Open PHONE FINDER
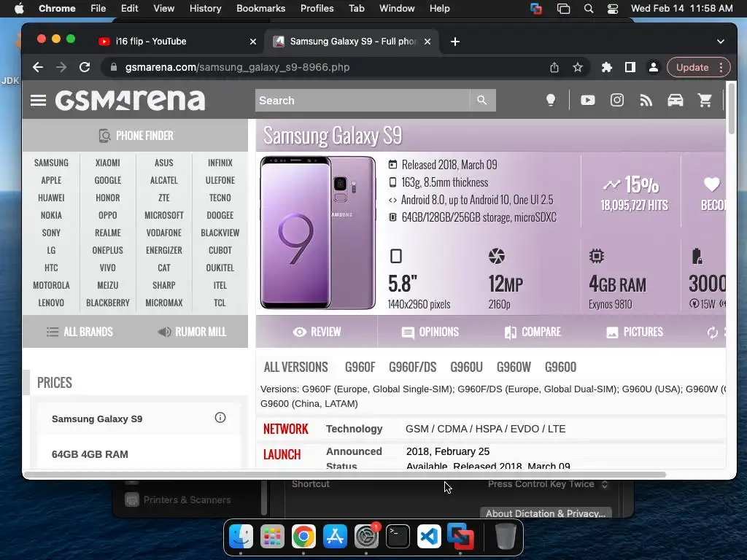The image size is (747, 560). click(136, 136)
